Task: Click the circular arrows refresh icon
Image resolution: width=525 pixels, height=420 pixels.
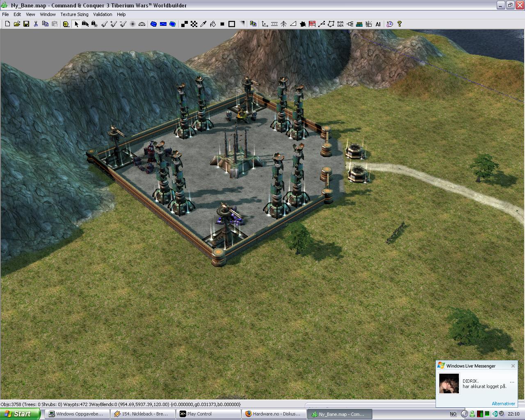Action: click(390, 24)
